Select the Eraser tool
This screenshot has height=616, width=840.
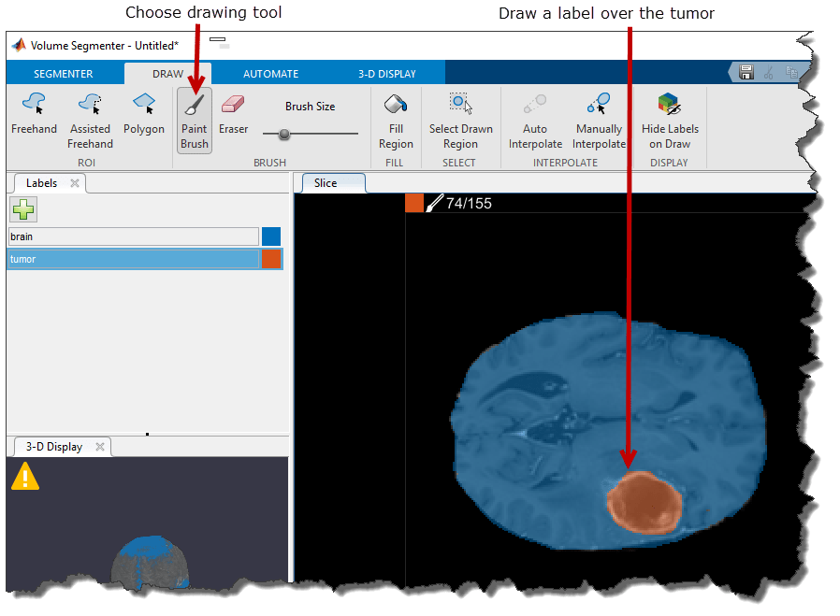[233, 113]
